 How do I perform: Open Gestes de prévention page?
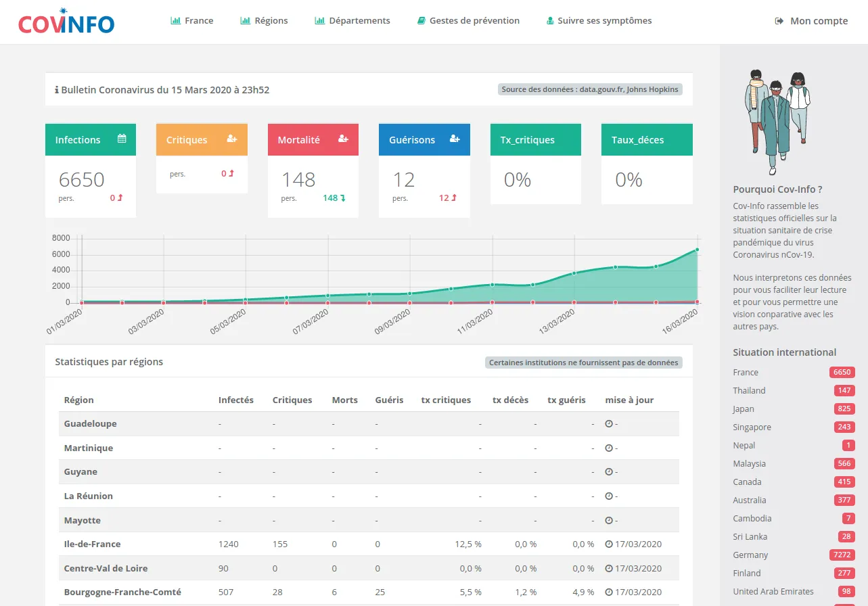[468, 21]
